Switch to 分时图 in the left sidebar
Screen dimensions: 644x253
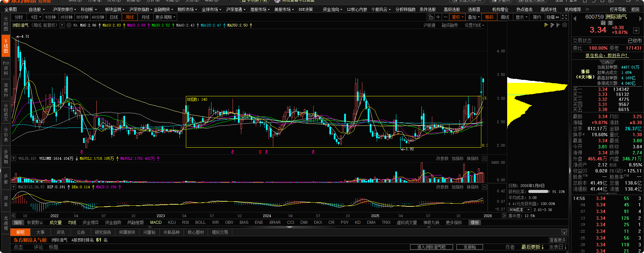[6, 24]
